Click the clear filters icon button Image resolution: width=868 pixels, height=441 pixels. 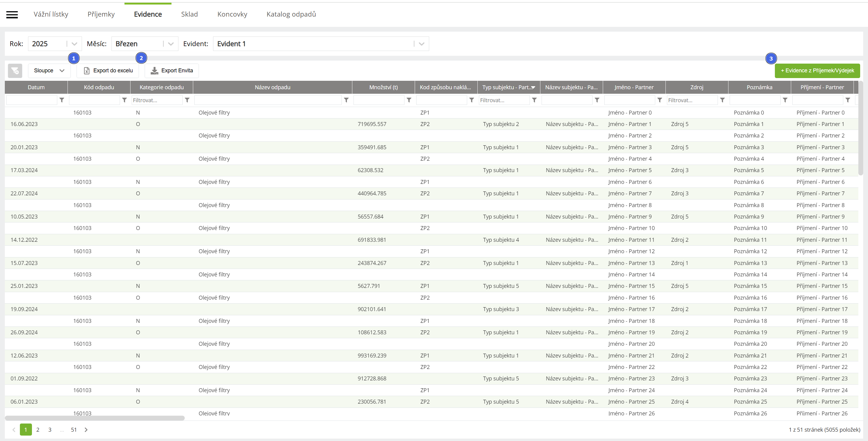[x=15, y=71]
